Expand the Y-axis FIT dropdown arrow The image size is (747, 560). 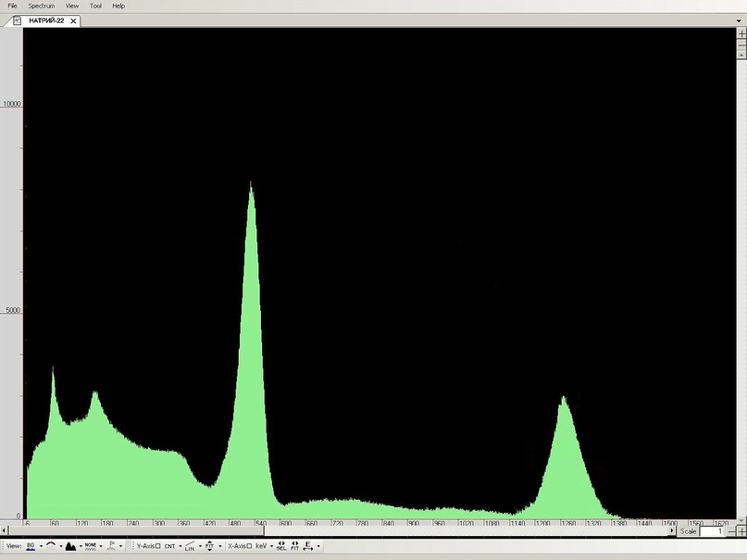point(219,546)
